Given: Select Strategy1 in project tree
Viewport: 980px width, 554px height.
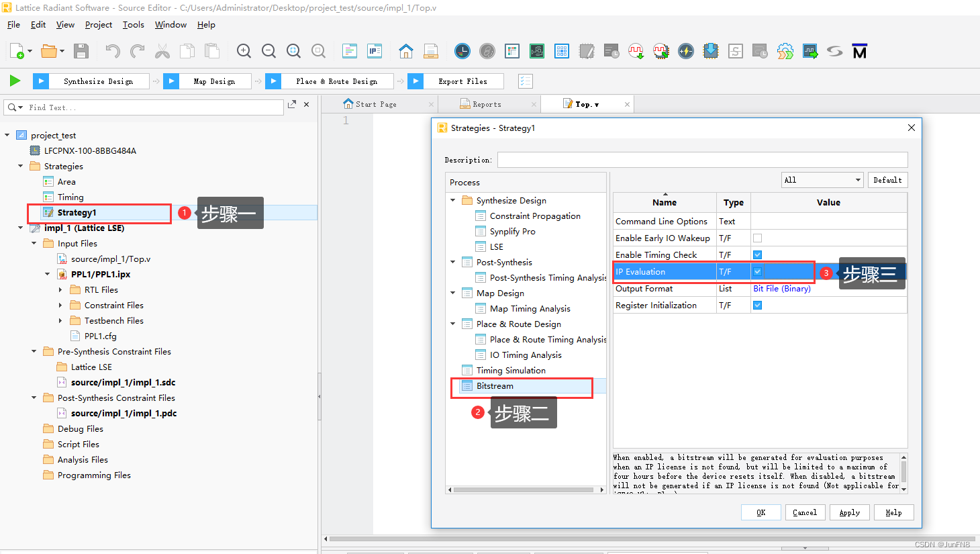Looking at the screenshot, I should click(x=77, y=212).
